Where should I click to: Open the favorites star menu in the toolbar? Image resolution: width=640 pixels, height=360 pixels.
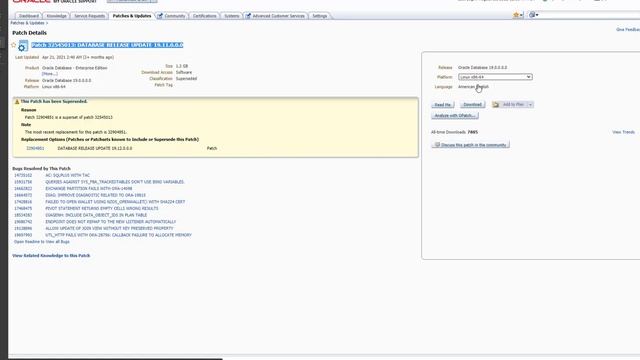518,15
